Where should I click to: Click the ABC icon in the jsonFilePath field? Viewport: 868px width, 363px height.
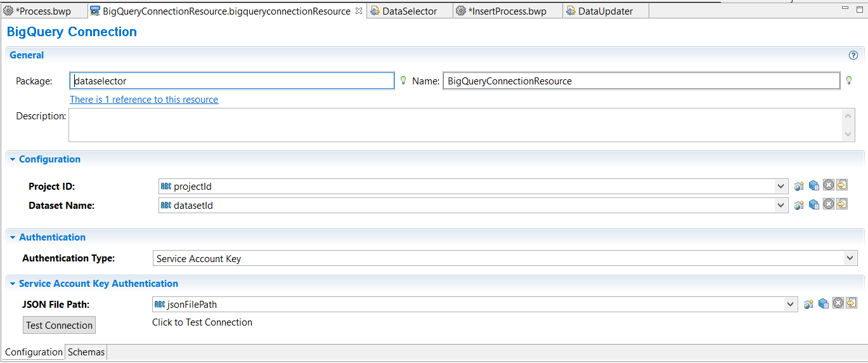(x=160, y=304)
